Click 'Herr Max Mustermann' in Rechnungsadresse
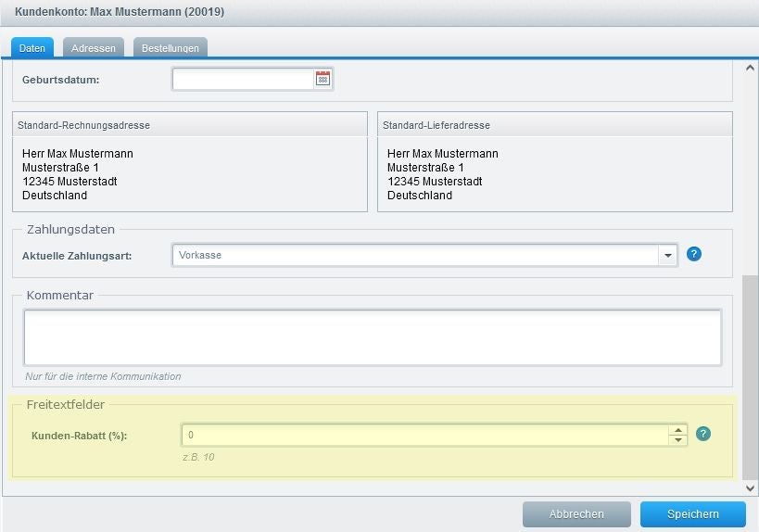Image resolution: width=759 pixels, height=532 pixels. point(78,154)
